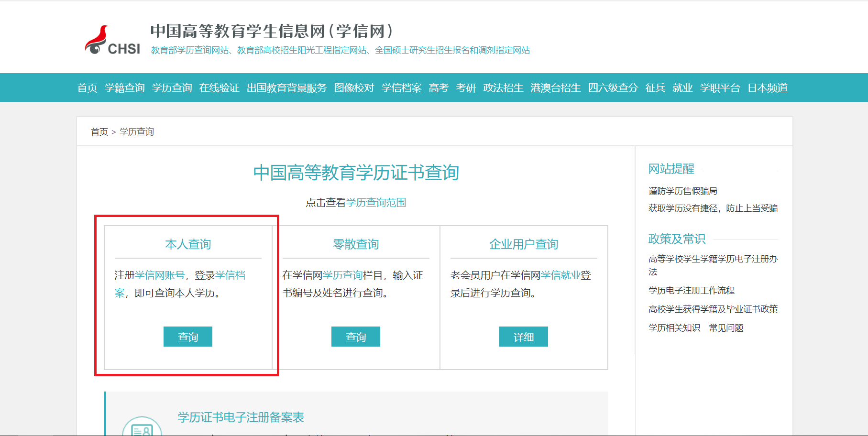Click the 学历查询 link in 零散查询 description
Image resolution: width=868 pixels, height=436 pixels.
click(x=342, y=275)
